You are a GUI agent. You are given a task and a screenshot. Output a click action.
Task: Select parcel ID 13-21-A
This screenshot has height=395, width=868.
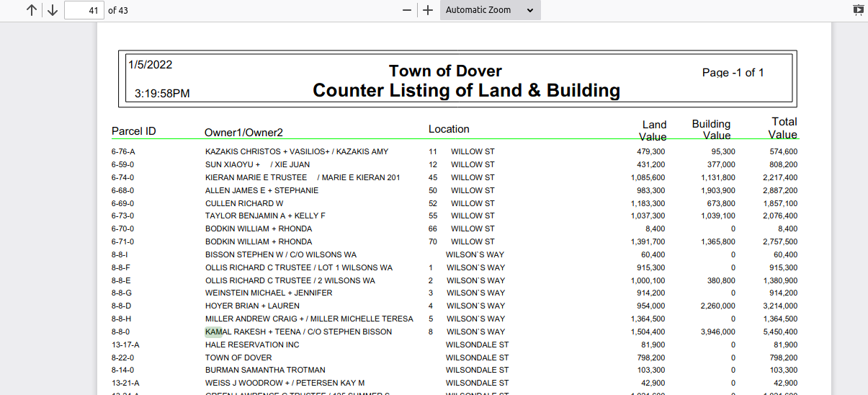(125, 383)
